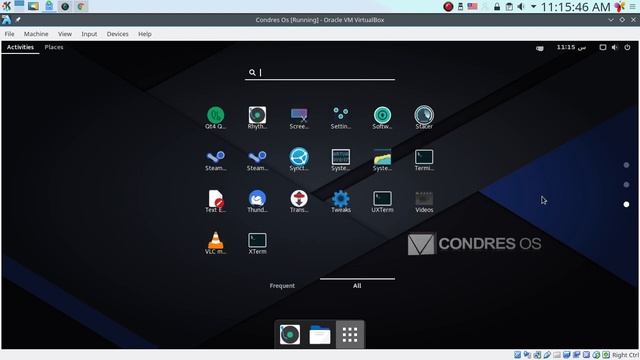Toggle Show Applications grid button in dock
Image resolution: width=640 pixels, height=360 pixels.
point(350,335)
